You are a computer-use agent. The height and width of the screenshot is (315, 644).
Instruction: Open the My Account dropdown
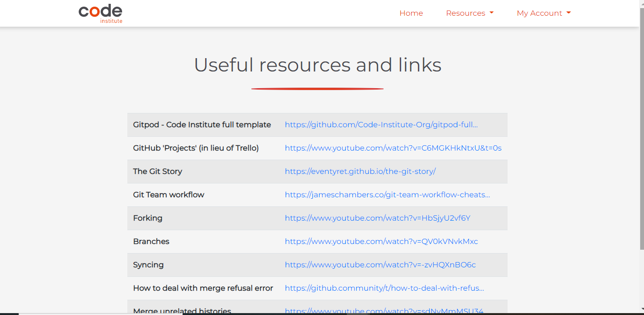(544, 13)
